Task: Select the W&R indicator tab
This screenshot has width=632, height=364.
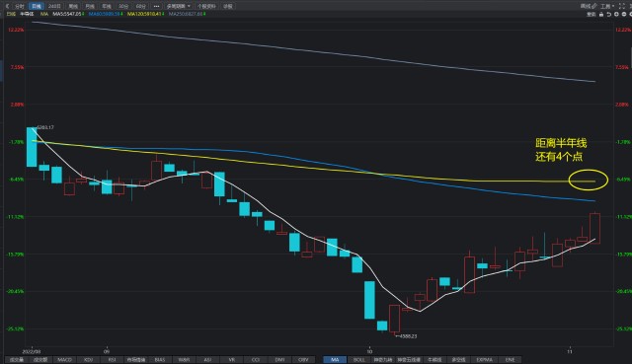Action: pyautogui.click(x=184, y=360)
